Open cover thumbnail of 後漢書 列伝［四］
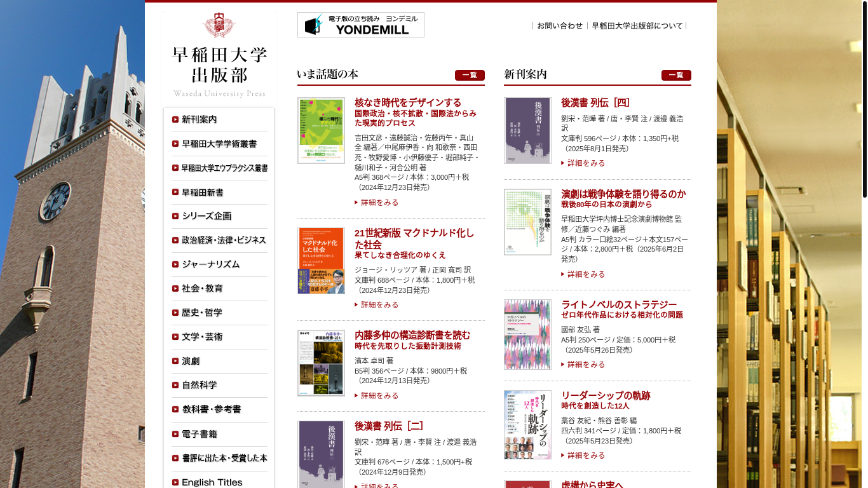This screenshot has width=868, height=488. click(527, 130)
